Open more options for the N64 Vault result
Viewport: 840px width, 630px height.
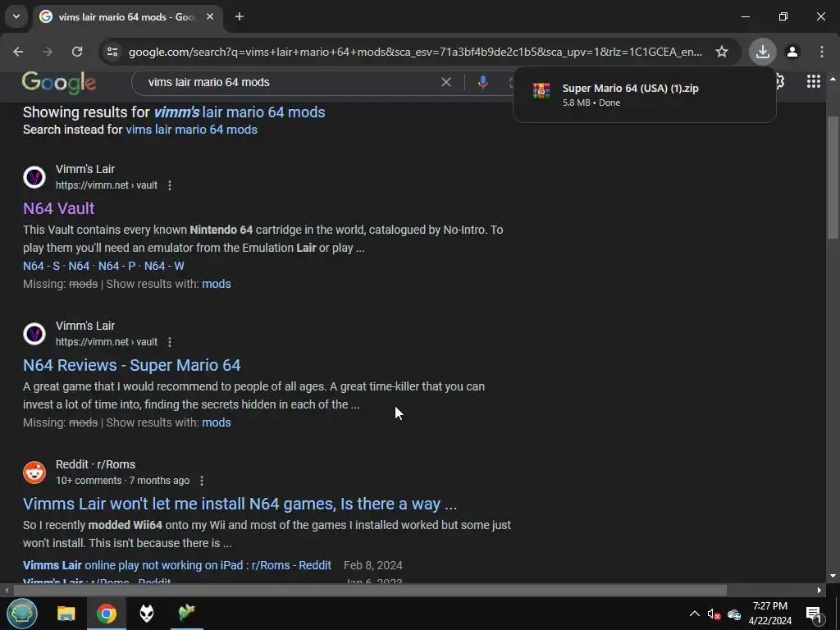pos(170,185)
